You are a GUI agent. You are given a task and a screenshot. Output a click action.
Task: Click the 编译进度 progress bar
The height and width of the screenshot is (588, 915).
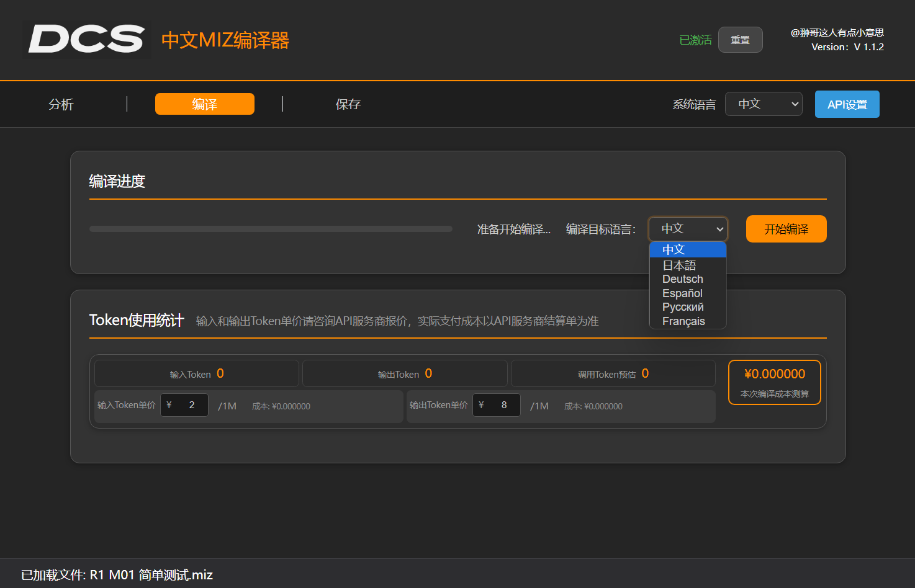(x=271, y=229)
